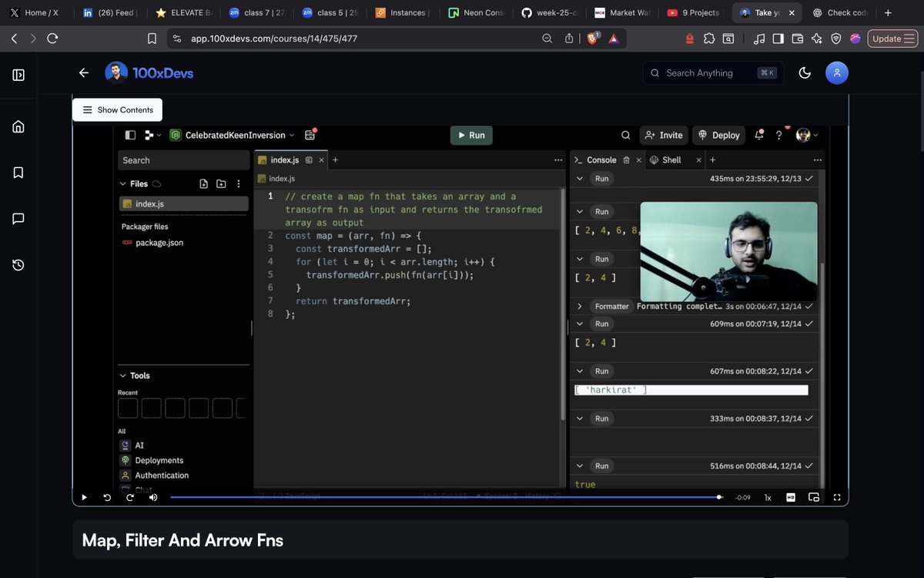924x578 pixels.
Task: Clear console with the trash icon
Action: (626, 160)
